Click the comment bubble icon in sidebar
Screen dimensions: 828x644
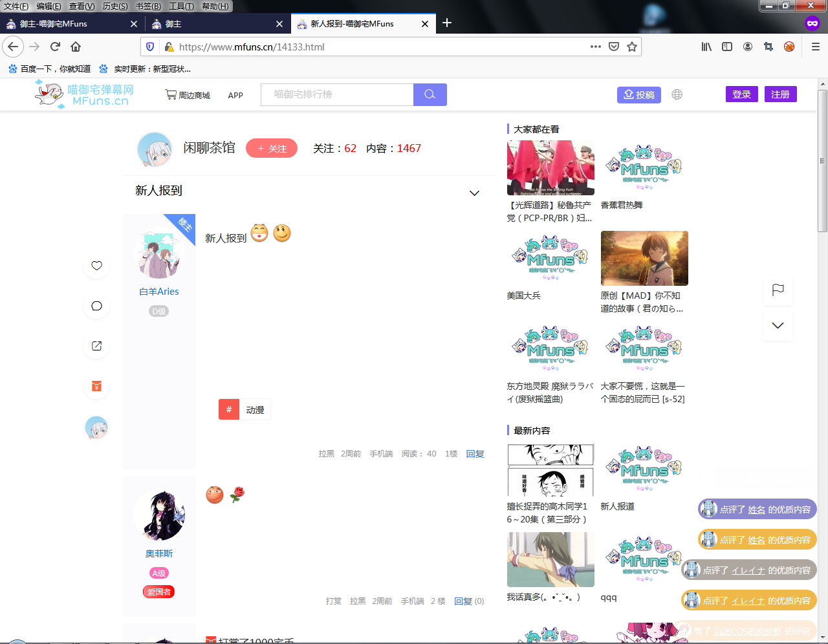96,306
